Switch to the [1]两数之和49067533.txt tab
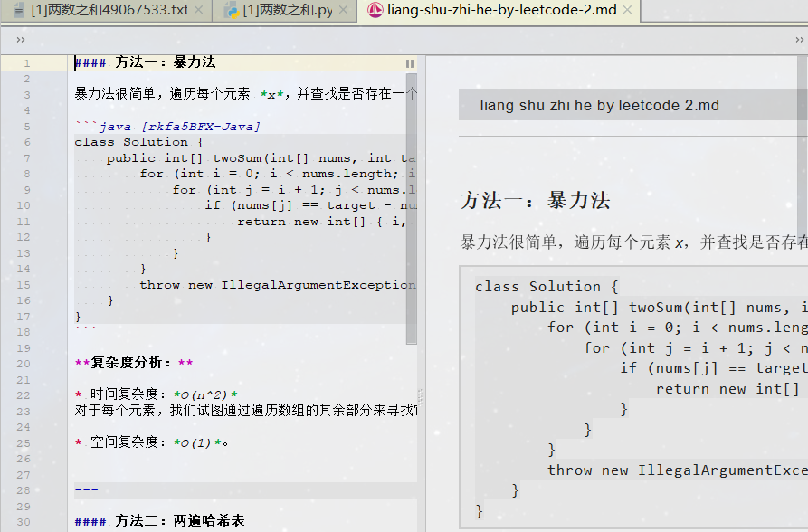This screenshot has width=808, height=532. (106, 10)
